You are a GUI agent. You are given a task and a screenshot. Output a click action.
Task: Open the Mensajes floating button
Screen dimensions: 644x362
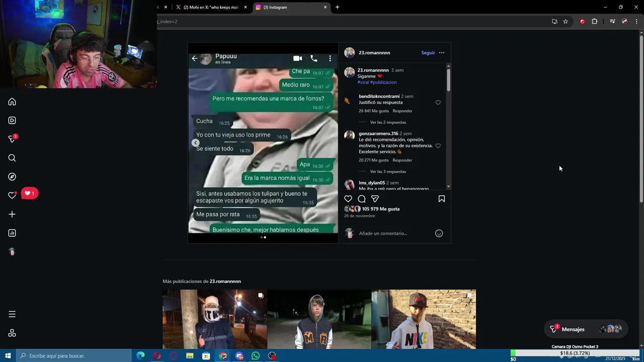[x=586, y=329]
